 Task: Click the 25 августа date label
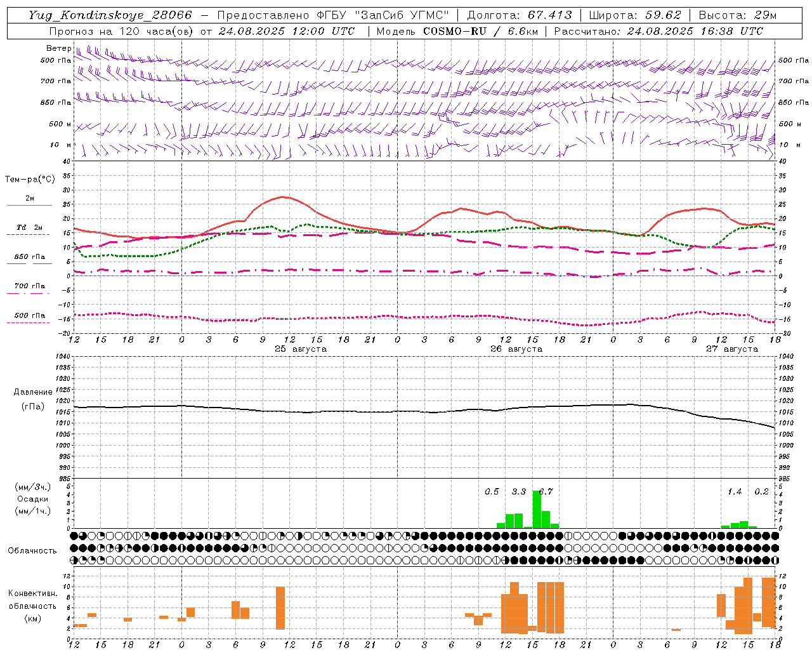coord(301,349)
